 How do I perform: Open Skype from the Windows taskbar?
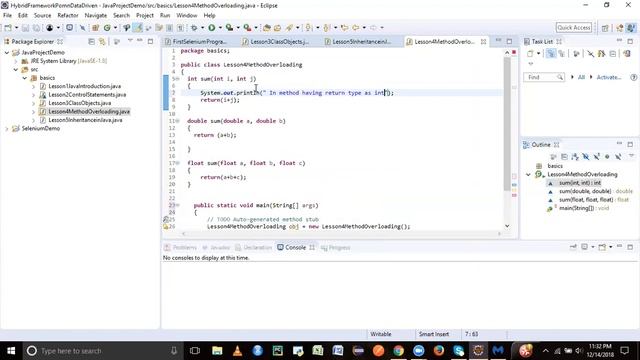(x=459, y=351)
